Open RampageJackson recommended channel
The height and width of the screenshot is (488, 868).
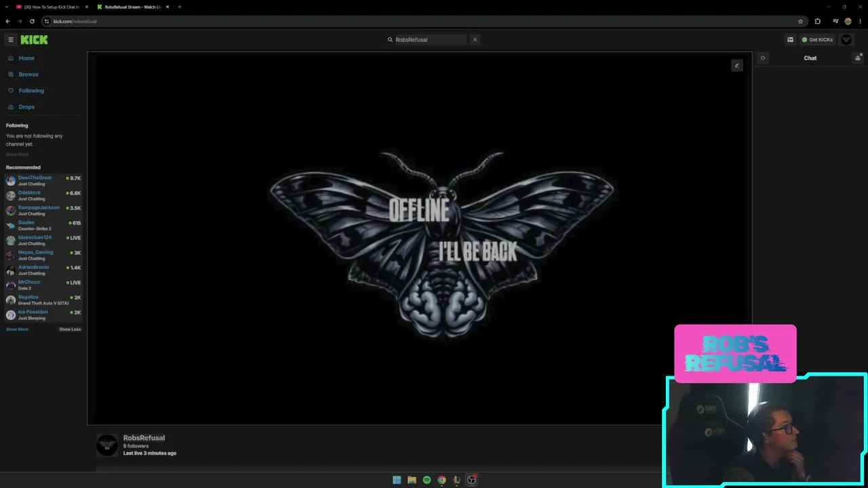pyautogui.click(x=43, y=211)
